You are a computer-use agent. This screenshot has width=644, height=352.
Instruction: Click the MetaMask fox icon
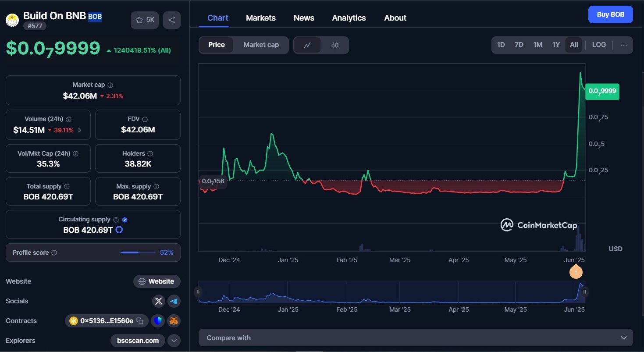tap(174, 321)
